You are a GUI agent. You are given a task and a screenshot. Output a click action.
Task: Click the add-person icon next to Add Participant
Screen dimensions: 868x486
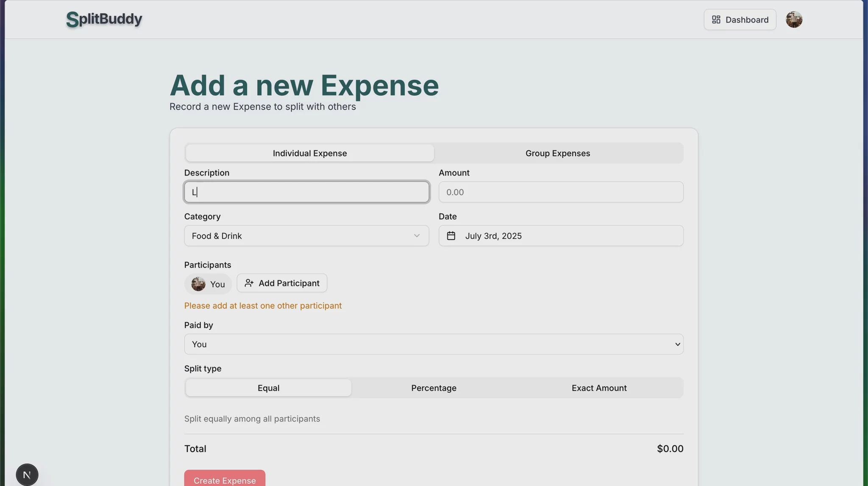coord(249,283)
